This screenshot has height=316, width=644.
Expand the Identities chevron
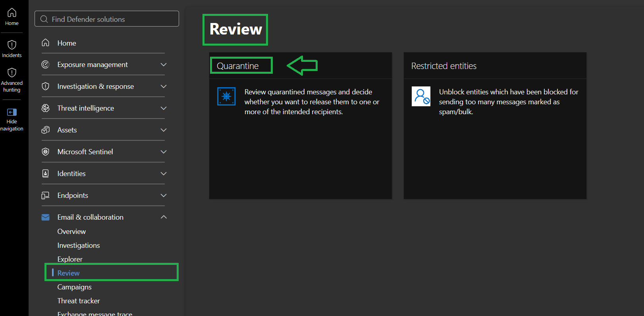point(164,173)
